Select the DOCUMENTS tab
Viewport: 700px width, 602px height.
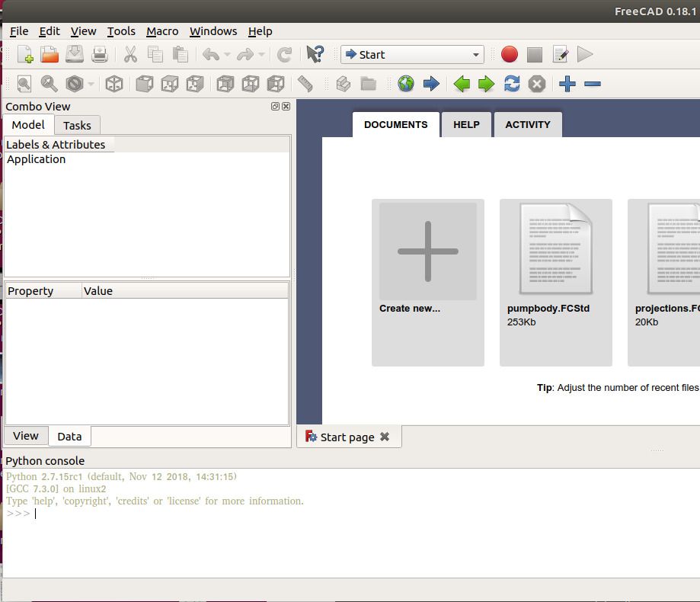(x=395, y=125)
